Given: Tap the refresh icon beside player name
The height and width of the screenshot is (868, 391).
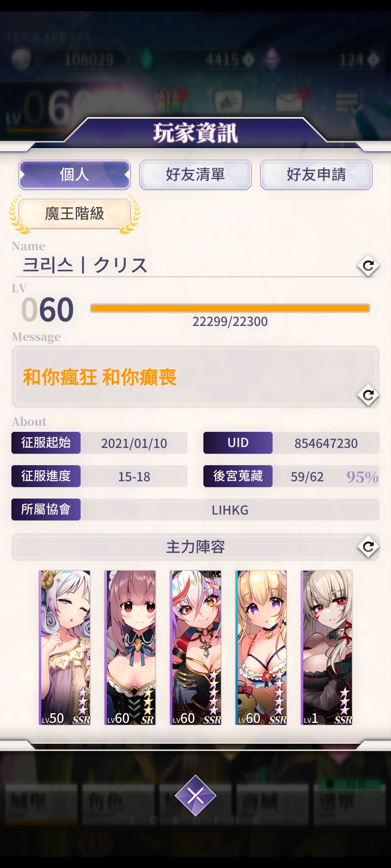Looking at the screenshot, I should tap(368, 266).
